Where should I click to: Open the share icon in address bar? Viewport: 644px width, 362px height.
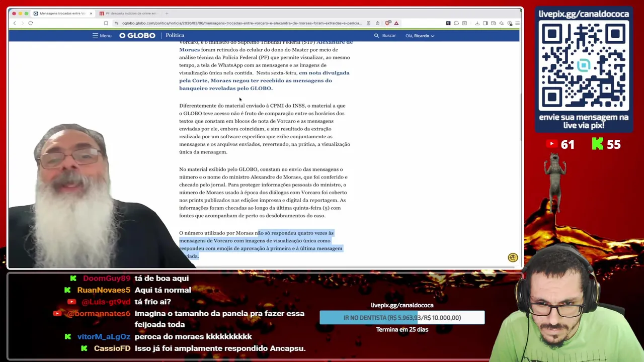(x=377, y=23)
